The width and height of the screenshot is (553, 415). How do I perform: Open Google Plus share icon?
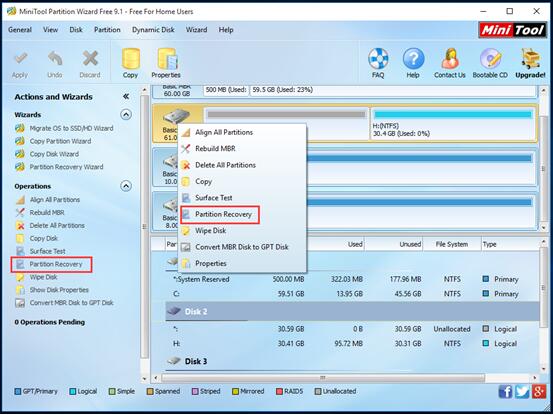click(539, 392)
